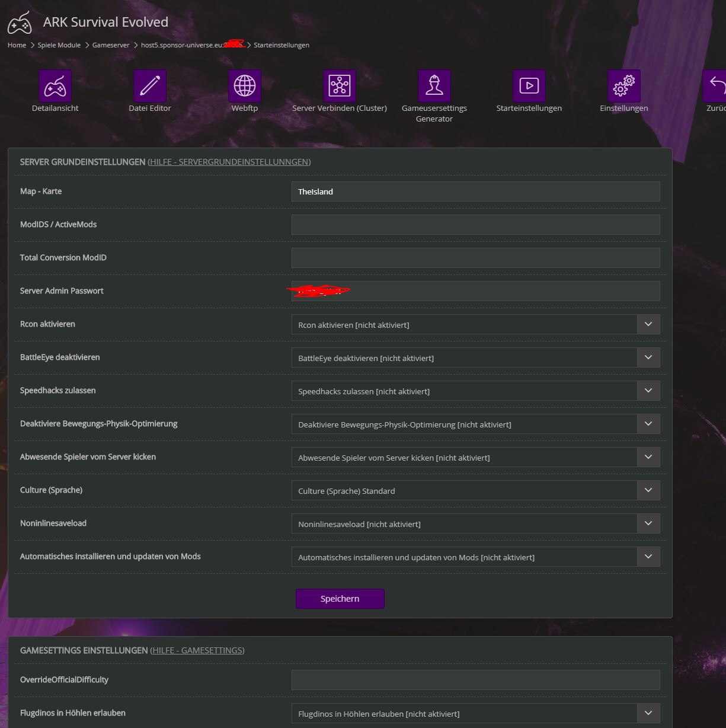Screen dimensions: 726x728
Task: Click the Zurück back arrow icon
Action: tap(716, 87)
